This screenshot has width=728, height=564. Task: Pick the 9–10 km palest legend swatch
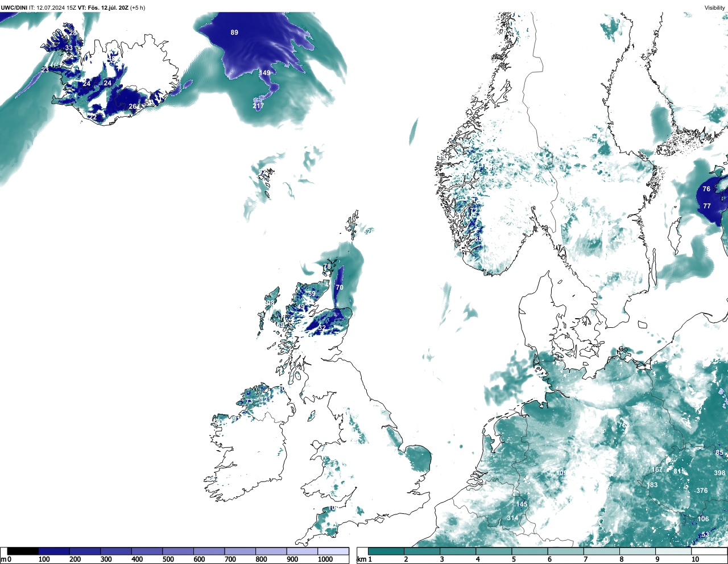pos(673,551)
